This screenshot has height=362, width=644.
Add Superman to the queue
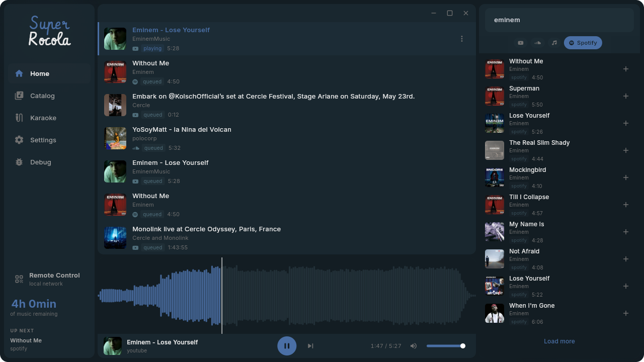click(626, 96)
